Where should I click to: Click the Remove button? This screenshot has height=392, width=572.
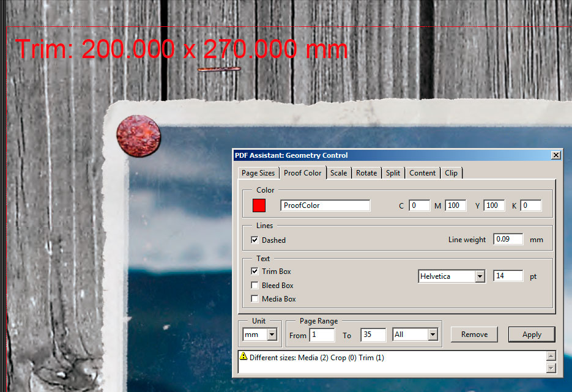coord(474,335)
